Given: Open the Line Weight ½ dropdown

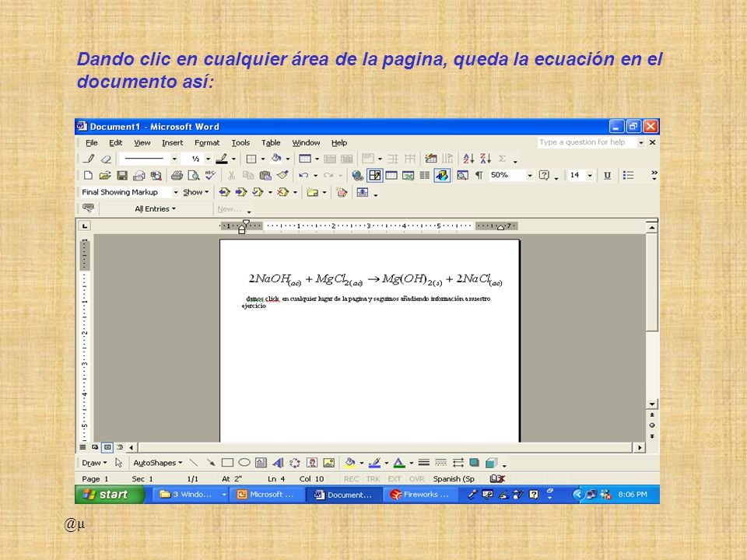Looking at the screenshot, I should click(x=209, y=159).
